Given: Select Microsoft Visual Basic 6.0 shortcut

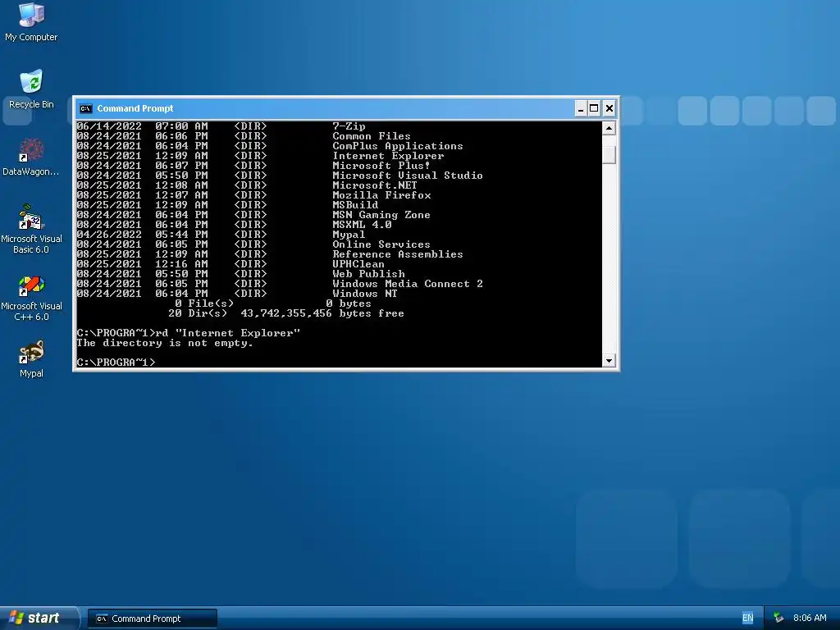Looking at the screenshot, I should 31,229.
